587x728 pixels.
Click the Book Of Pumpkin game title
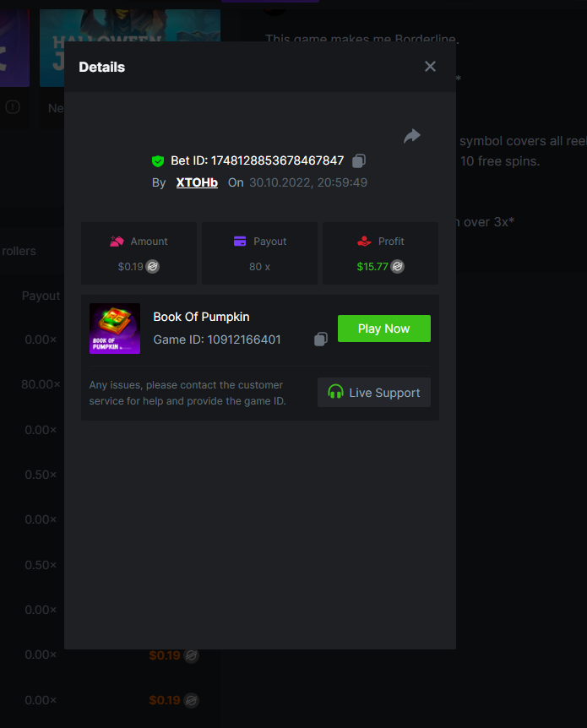201,317
